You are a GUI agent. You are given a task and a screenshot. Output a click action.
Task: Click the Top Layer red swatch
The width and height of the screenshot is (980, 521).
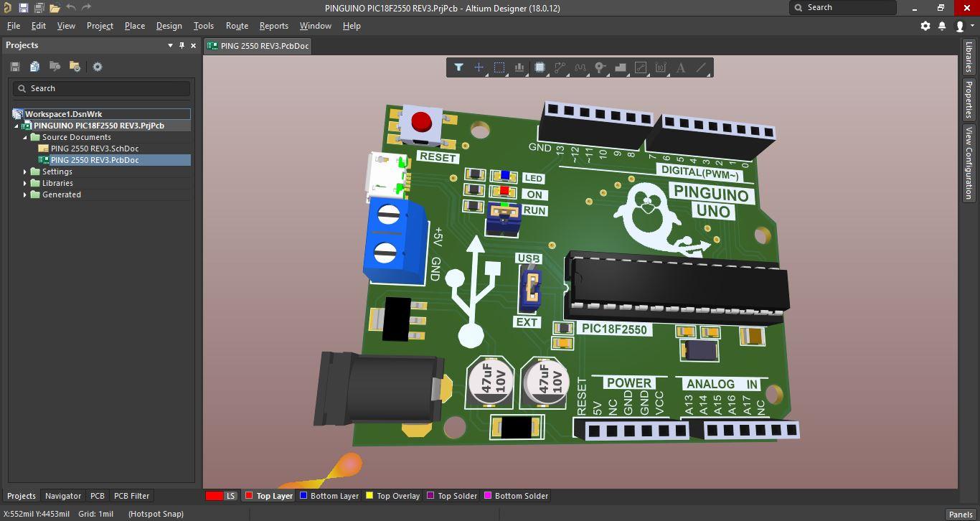point(249,496)
